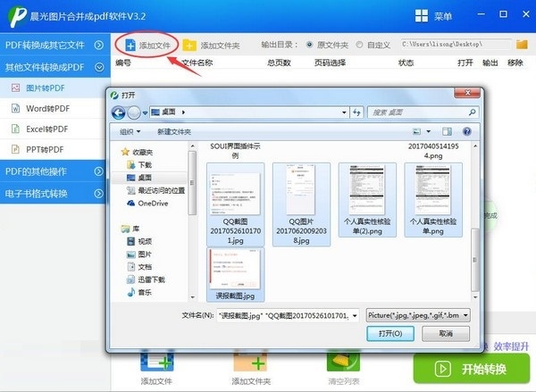Viewport: 536px width, 392px height.
Task: Collapse the 其他文件转换成PDF section
Action: point(54,67)
